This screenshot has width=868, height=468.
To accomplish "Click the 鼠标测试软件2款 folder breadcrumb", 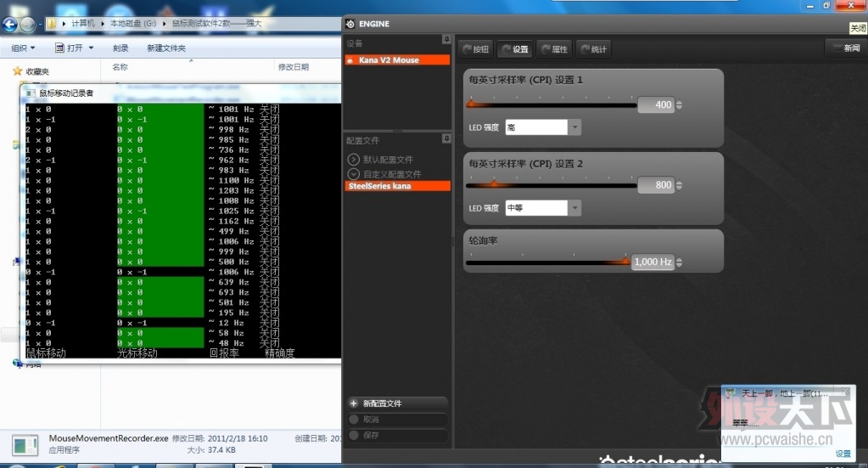I will tap(216, 23).
